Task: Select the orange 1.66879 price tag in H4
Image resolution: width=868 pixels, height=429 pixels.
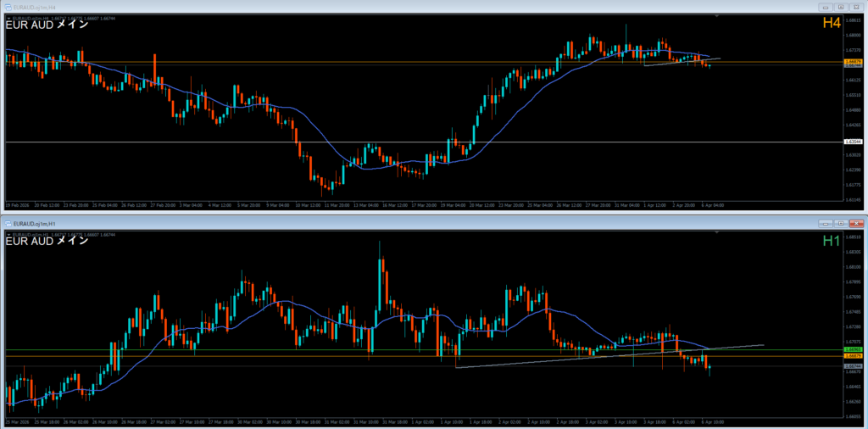Action: [x=852, y=62]
